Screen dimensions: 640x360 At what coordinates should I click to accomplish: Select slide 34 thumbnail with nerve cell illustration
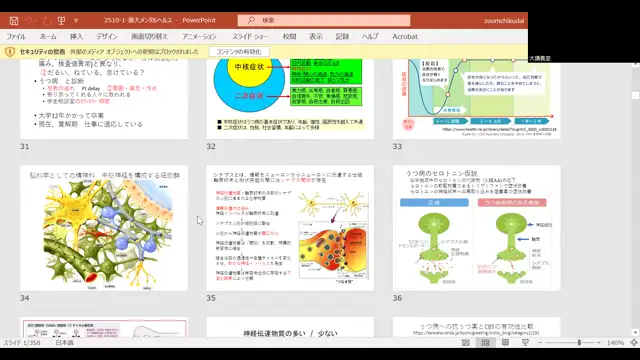coord(104,228)
